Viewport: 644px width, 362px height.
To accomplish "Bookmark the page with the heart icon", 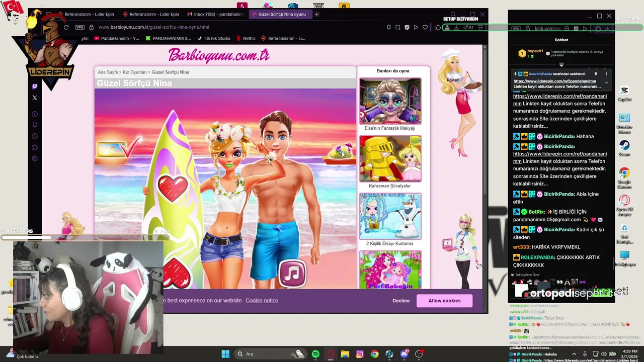I will click(425, 27).
